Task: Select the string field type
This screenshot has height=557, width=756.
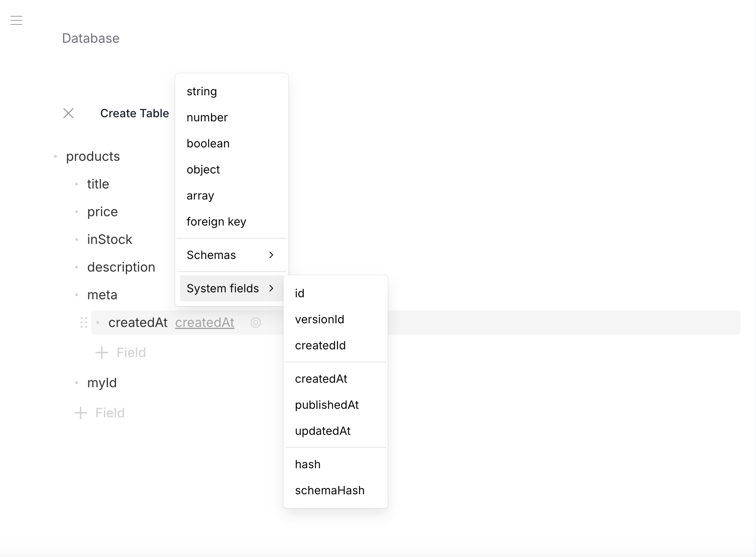Action: click(x=202, y=91)
